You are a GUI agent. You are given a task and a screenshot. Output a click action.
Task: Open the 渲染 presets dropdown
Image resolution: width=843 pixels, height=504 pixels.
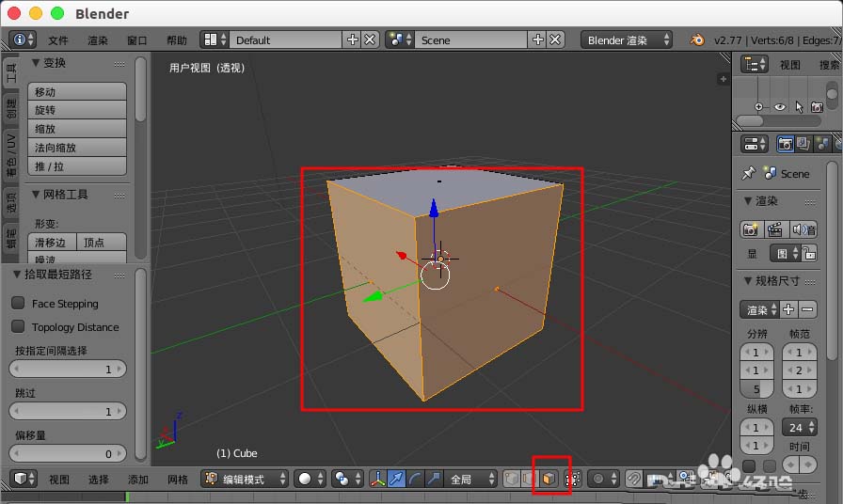point(759,309)
